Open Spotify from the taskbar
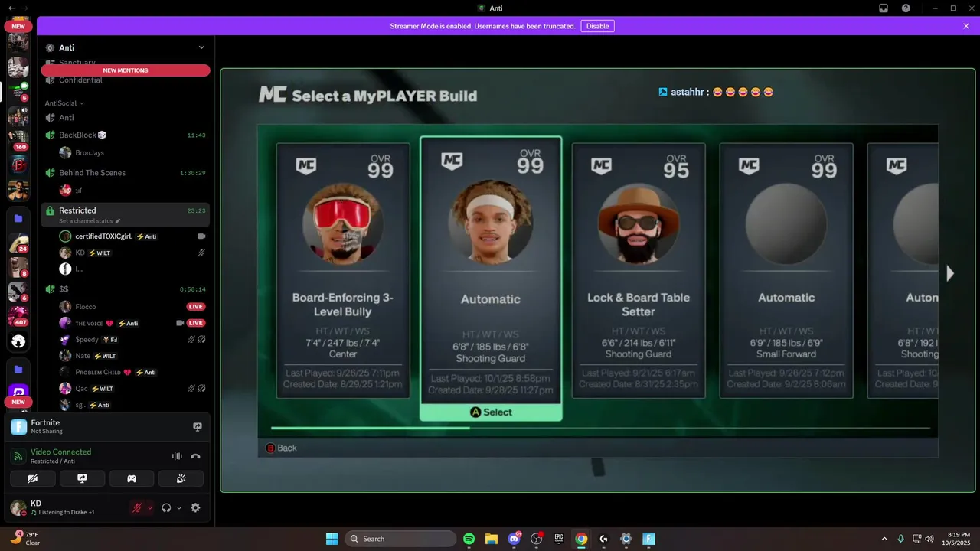 click(x=469, y=539)
